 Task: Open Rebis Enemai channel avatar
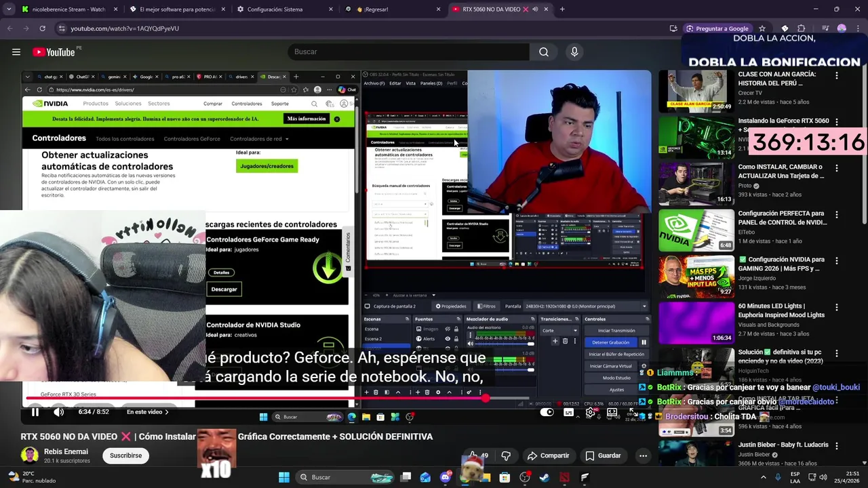29,455
